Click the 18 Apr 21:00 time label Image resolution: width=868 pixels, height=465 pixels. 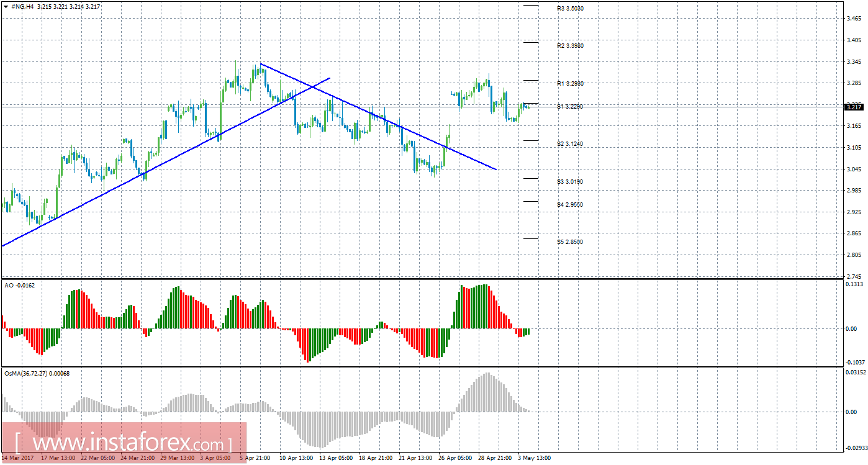[376, 459]
